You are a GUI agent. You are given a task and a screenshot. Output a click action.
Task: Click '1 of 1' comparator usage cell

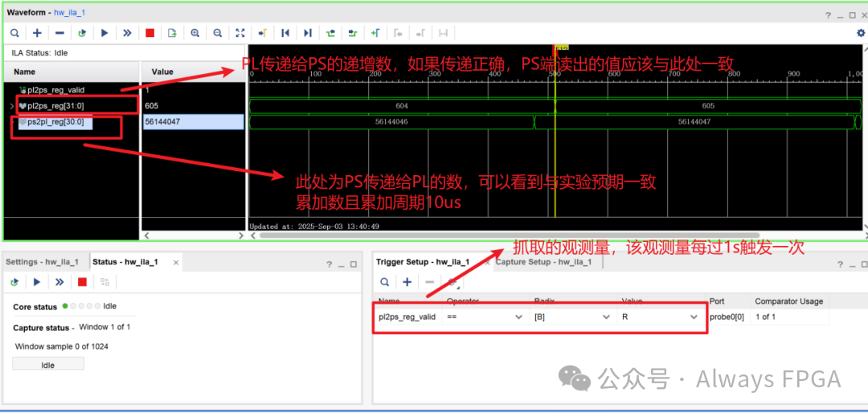pos(766,317)
